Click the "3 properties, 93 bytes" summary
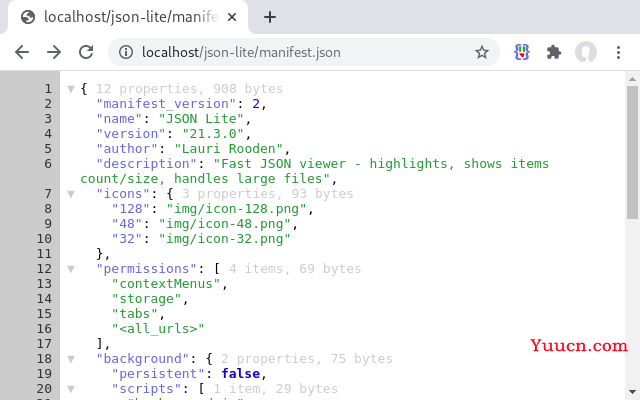The width and height of the screenshot is (640, 400). 268,194
